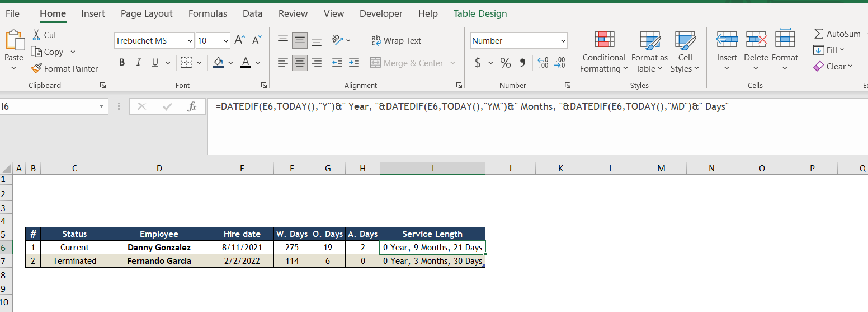The width and height of the screenshot is (868, 312).
Task: Open the font size dropdown
Action: (226, 41)
